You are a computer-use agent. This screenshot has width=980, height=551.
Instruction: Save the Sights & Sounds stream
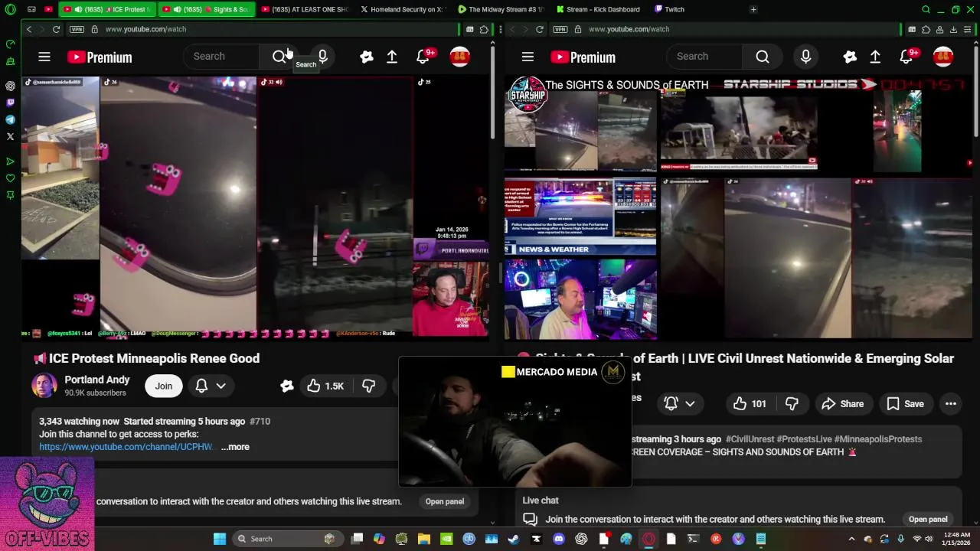pos(905,404)
